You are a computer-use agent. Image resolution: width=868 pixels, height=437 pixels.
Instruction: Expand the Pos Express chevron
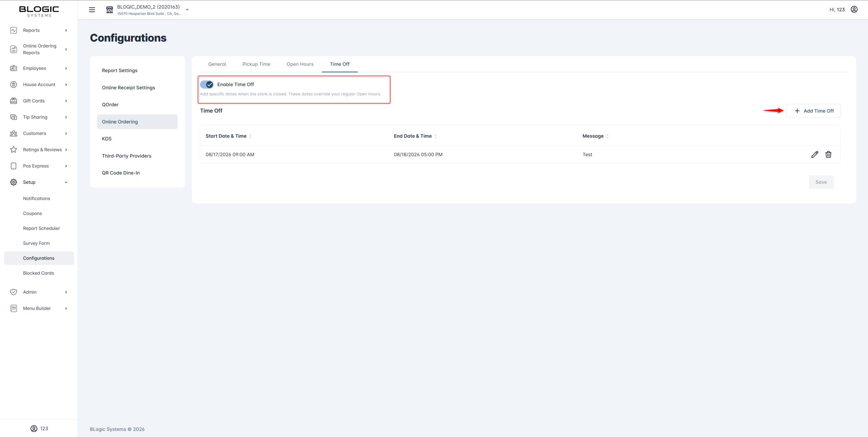(66, 166)
